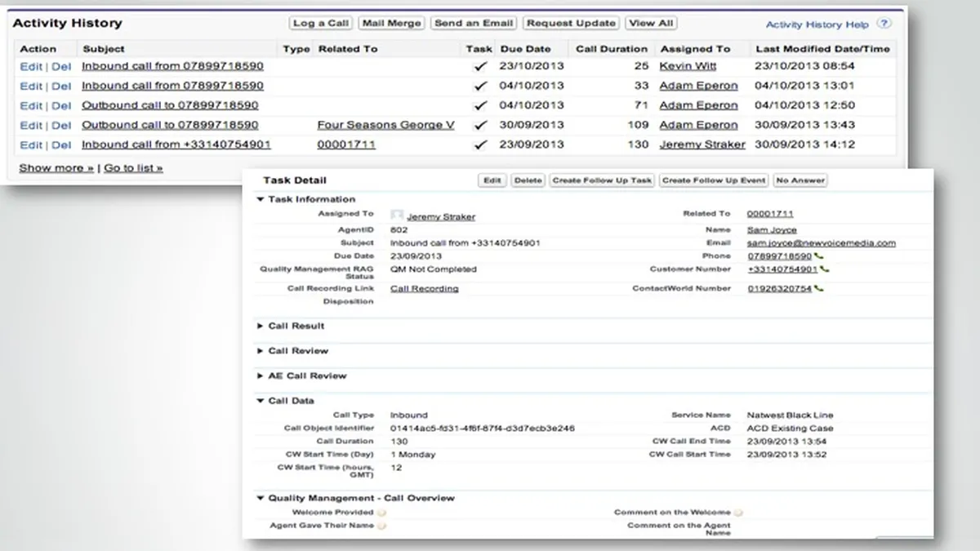
Task: Click Show more link under Activity History
Action: point(56,168)
